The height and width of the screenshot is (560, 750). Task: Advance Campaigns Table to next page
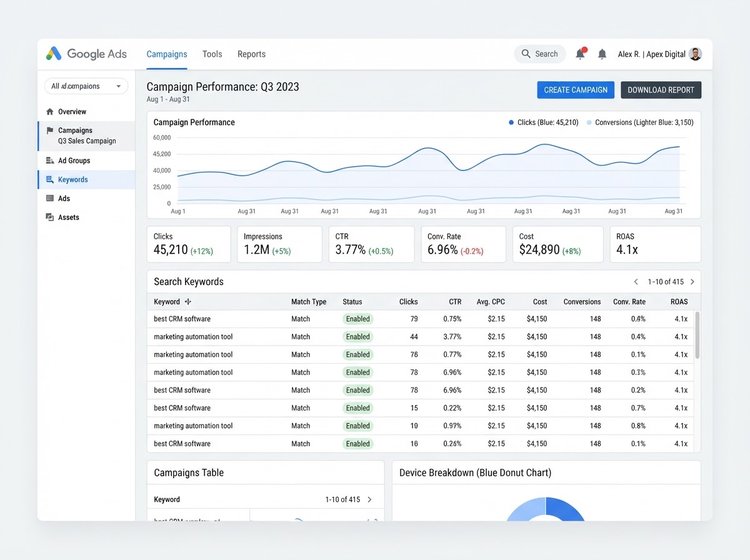click(x=369, y=499)
